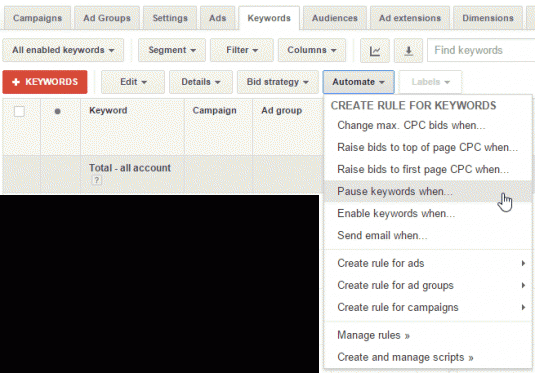Click into the Find keywords search field
535x373 pixels.
click(x=481, y=51)
